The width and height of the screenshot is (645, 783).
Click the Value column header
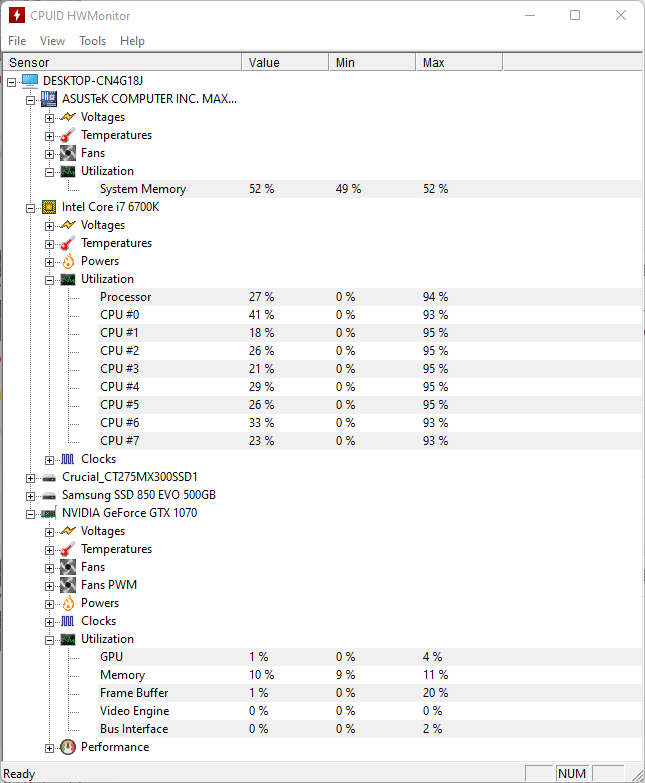pyautogui.click(x=285, y=62)
